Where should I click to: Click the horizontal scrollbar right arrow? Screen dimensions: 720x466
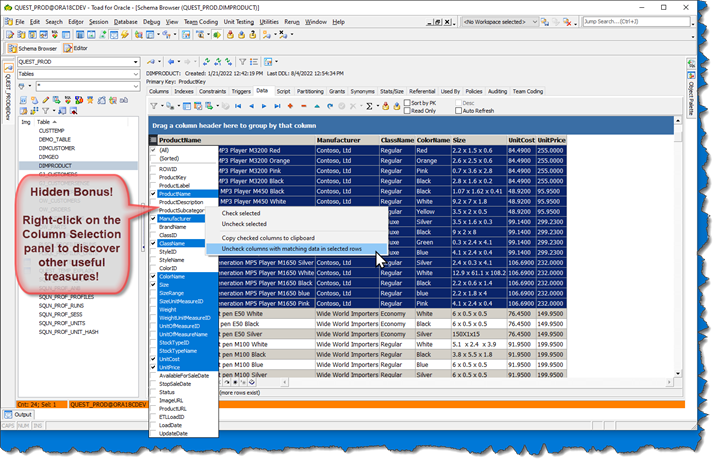669,382
